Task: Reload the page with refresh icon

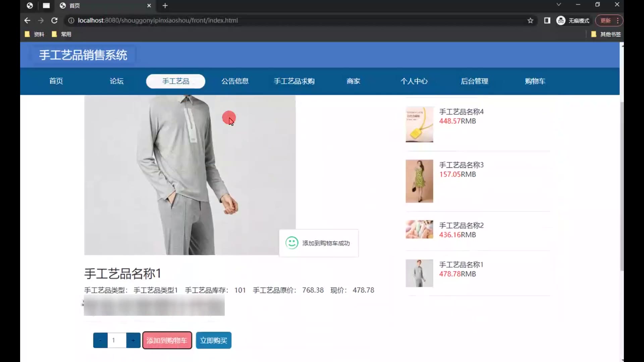Action: 54,20
